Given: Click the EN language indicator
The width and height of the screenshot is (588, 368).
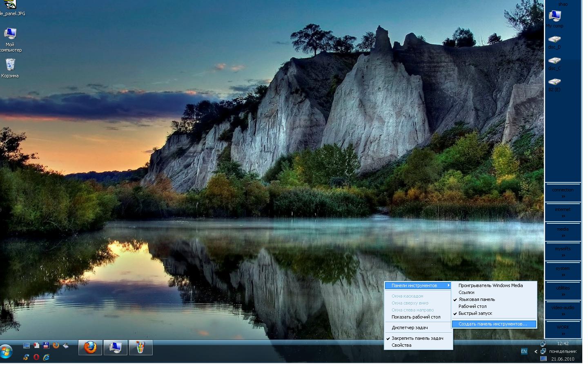Looking at the screenshot, I should click(x=524, y=351).
